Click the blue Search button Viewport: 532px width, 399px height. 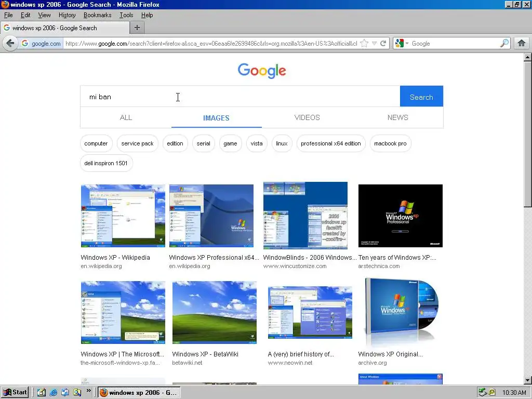point(421,97)
